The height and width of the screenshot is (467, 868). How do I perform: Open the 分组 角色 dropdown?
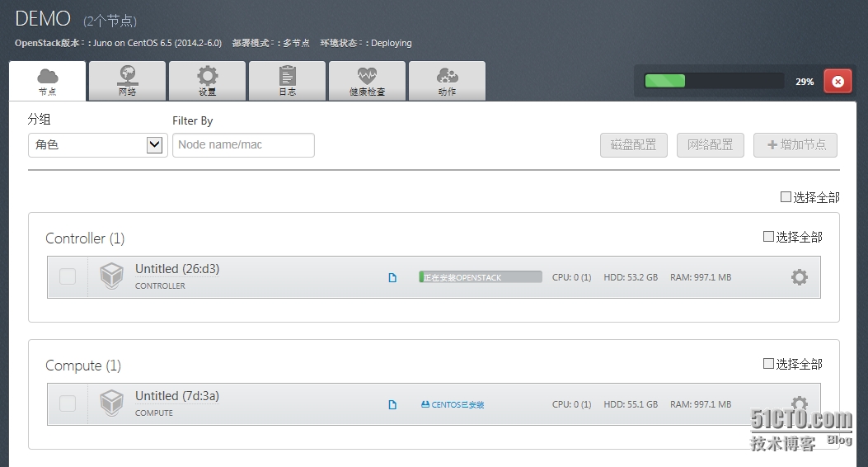point(98,145)
